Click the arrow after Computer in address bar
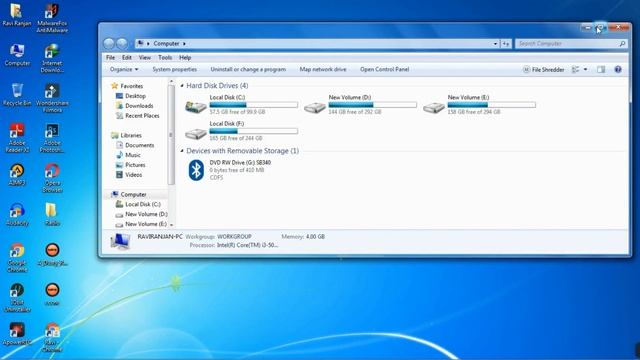640x360 pixels. 184,44
